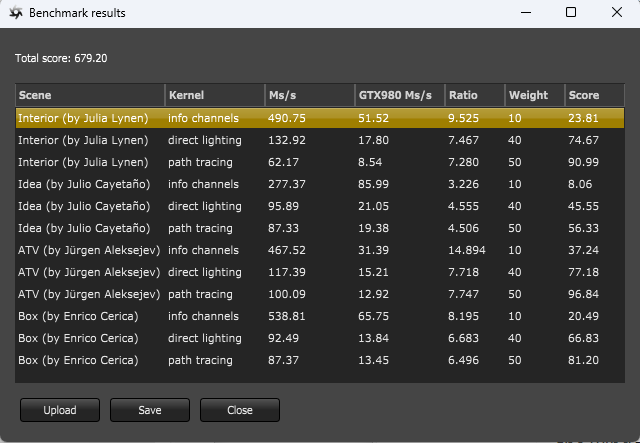
Task: Click the GTX980 Ms/s column header
Action: click(x=398, y=96)
